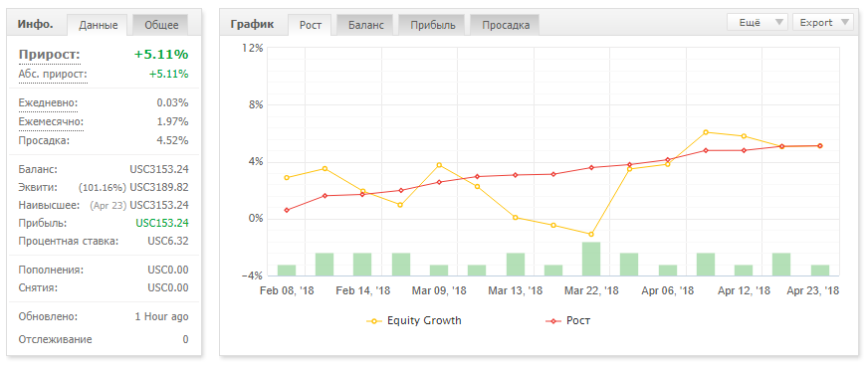Viewport: 868px width, 366px height.
Task: Click the tallest green bar near Mar 22
Action: click(591, 259)
